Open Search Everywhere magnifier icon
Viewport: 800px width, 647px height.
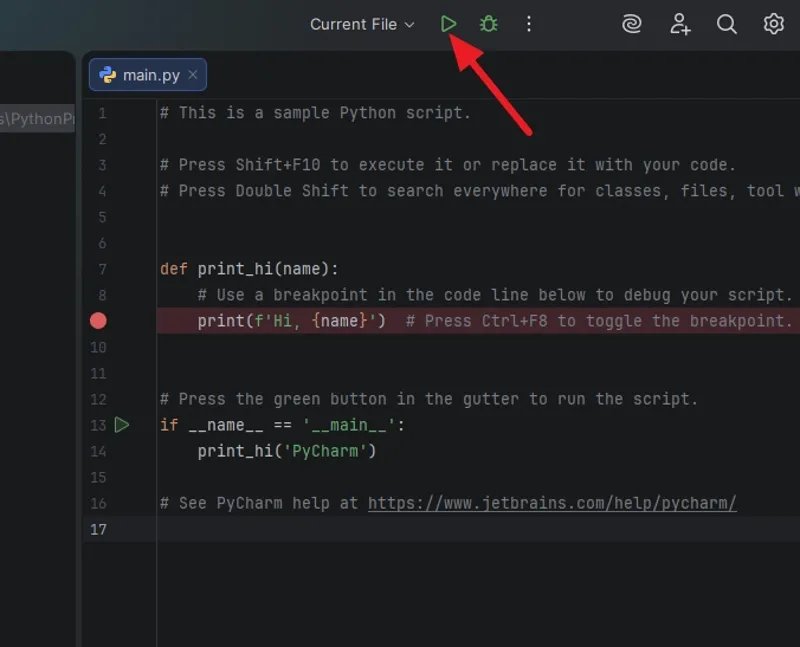727,23
